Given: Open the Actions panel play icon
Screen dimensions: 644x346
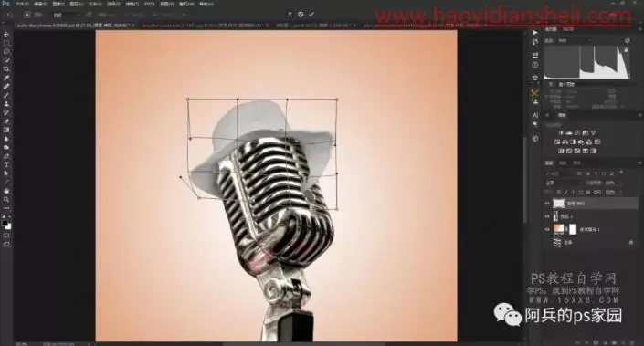Looking at the screenshot, I should click(534, 33).
